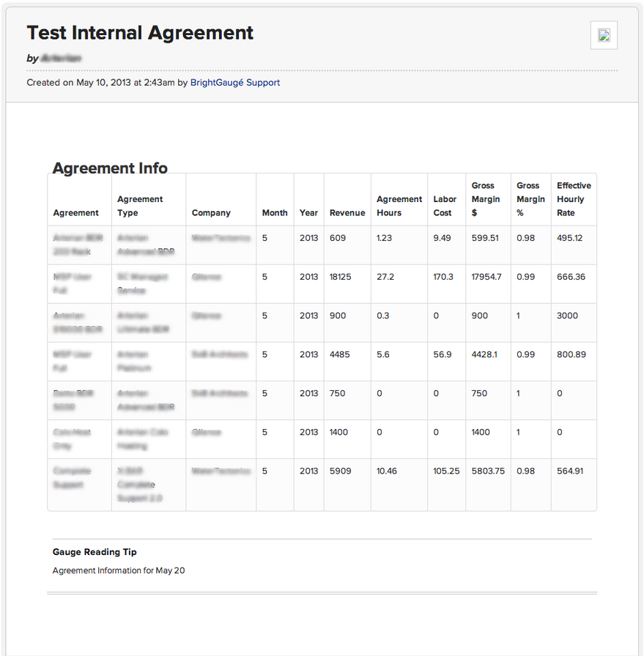
Task: Click the Agreement Info heading
Action: click(x=110, y=168)
